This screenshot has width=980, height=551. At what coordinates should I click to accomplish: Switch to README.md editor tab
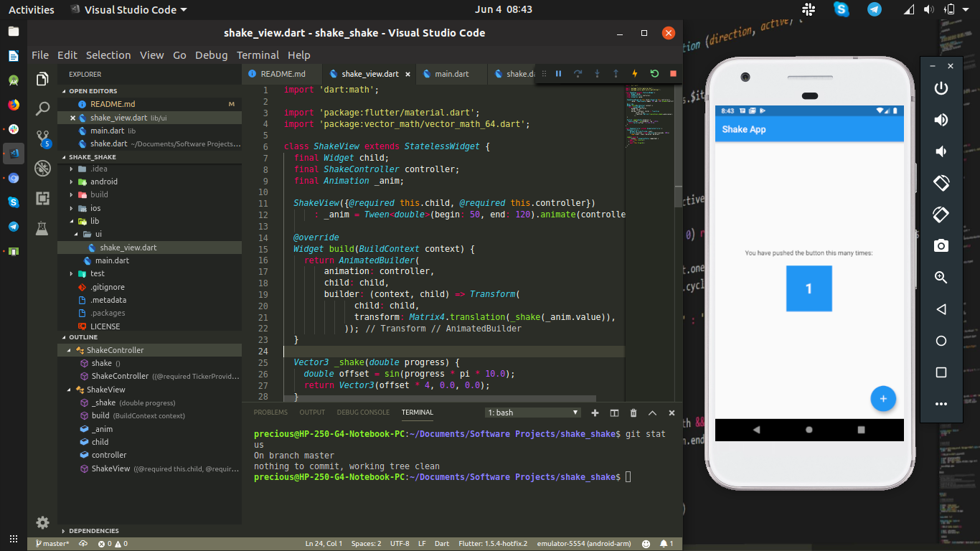(x=283, y=74)
